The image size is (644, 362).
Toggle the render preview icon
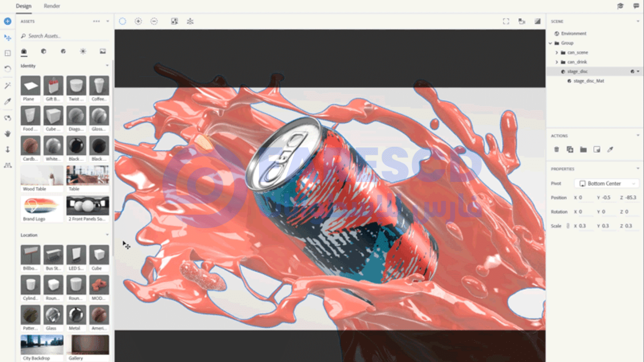[537, 21]
